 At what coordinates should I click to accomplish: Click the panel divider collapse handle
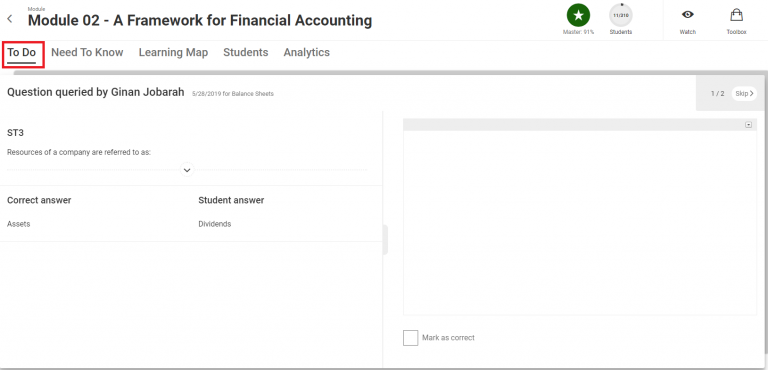[x=385, y=240]
